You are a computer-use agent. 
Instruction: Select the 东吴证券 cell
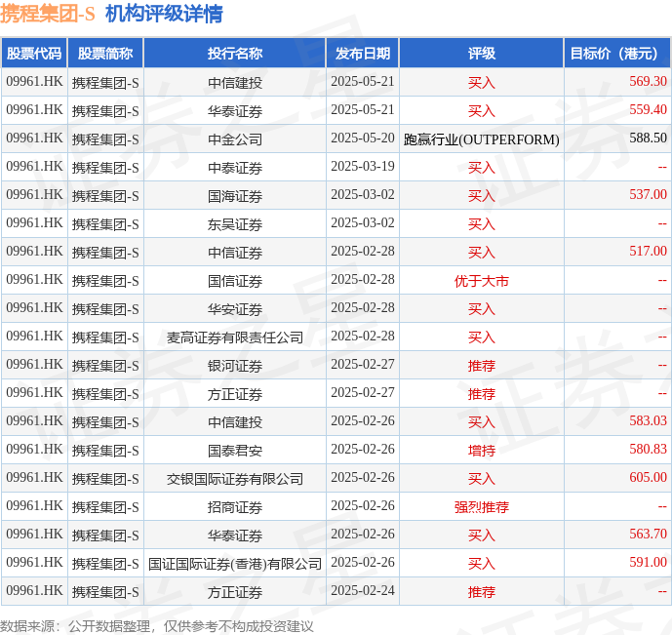(x=235, y=224)
